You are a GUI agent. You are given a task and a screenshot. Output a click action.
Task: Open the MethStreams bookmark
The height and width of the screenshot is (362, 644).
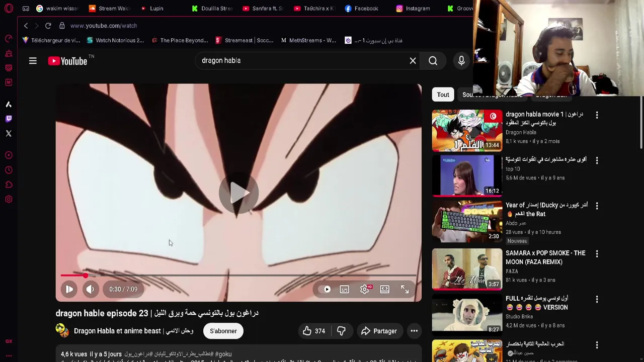pyautogui.click(x=308, y=40)
